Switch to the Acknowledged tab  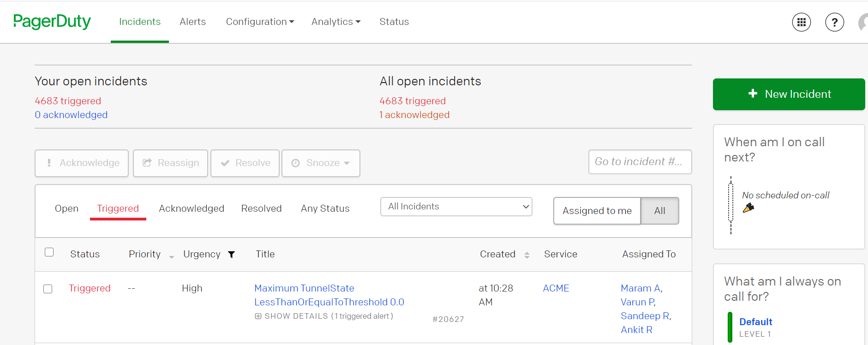(x=192, y=208)
